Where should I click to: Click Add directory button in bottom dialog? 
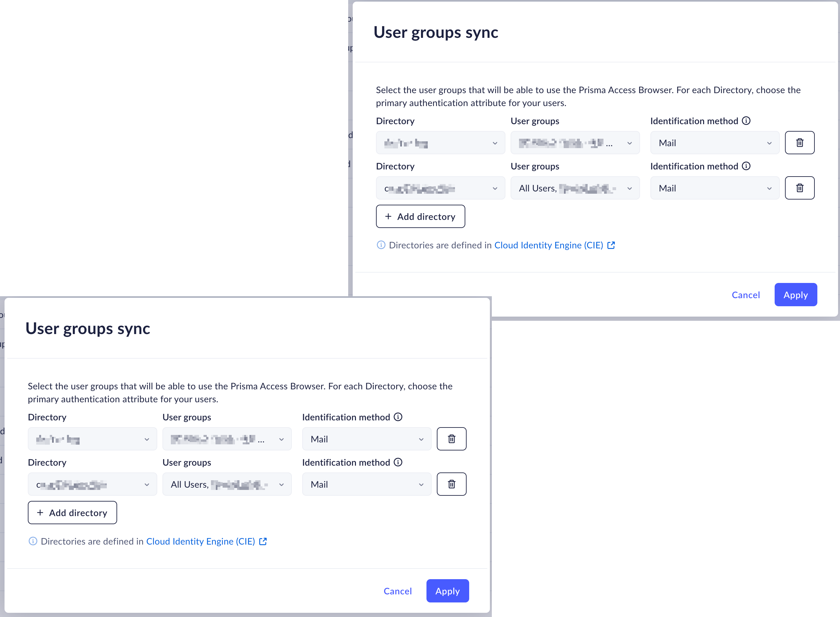[72, 513]
